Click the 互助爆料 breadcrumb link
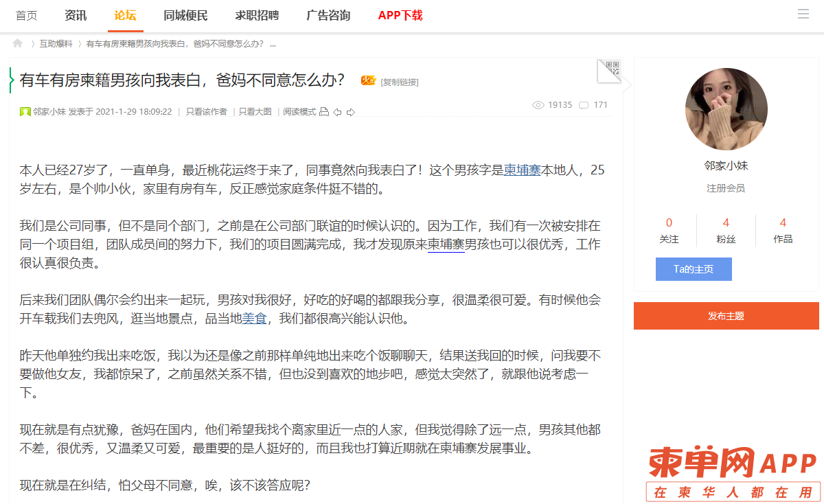 click(56, 44)
